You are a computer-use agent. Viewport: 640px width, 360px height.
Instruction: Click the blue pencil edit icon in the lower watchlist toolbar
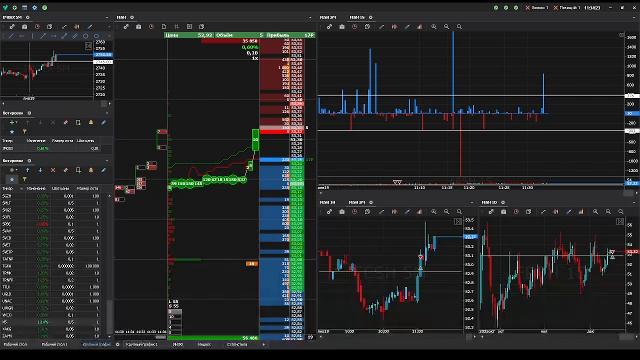pos(104,170)
